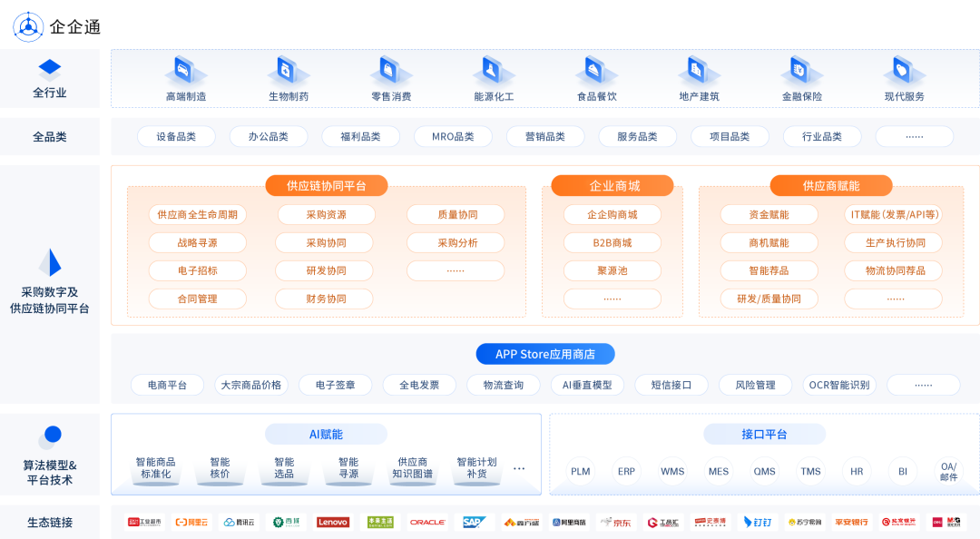Select the 金融保险 industry icon
The height and width of the screenshot is (539, 980).
pos(801,71)
